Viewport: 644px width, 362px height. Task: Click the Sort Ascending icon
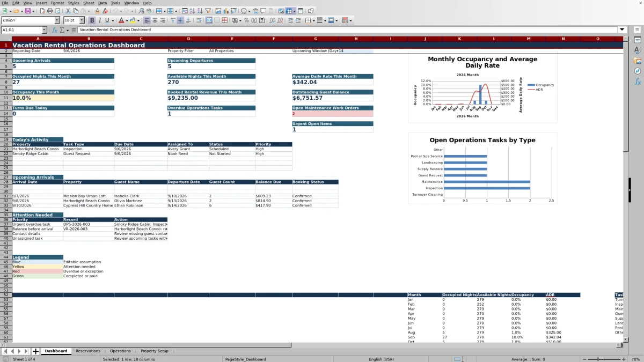coord(192,11)
